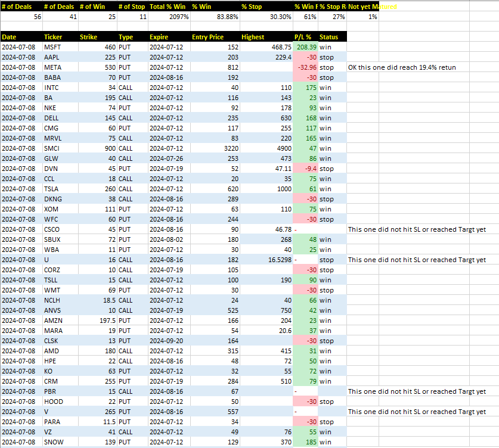Select the MRVL ticker cell
Screen dimensions: 499x448
[x=60, y=138]
